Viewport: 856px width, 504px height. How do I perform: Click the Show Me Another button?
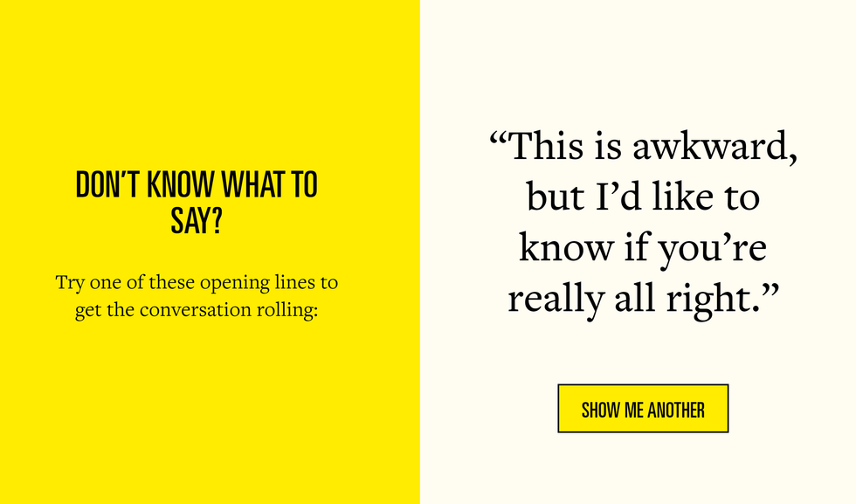643,409
